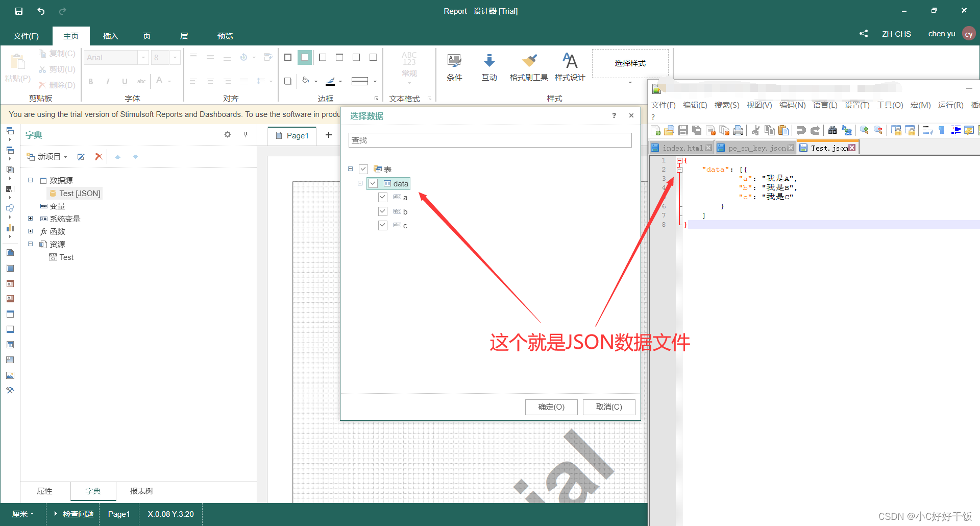This screenshot has width=980, height=526.
Task: Open the 搜索(S) menu in Notepad++
Action: coord(726,105)
